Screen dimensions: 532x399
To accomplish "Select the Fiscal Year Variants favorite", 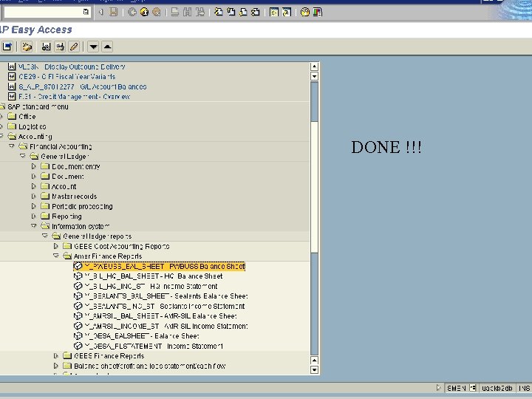I will coord(66,76).
